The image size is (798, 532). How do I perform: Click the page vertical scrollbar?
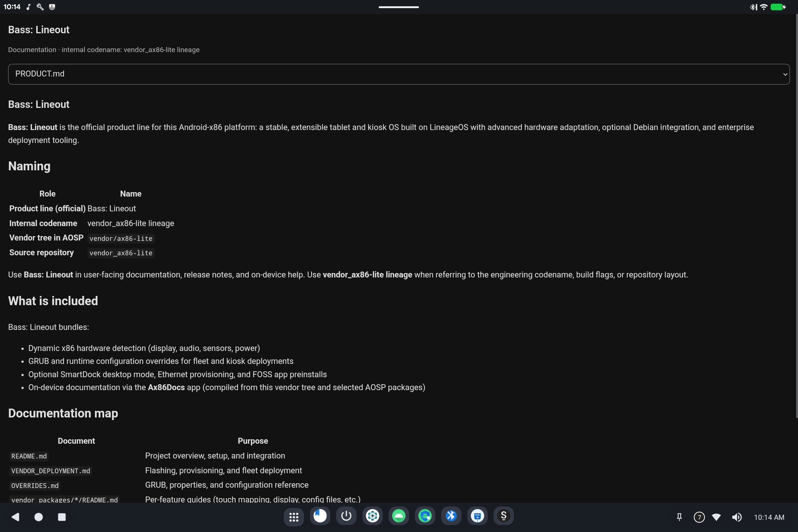(x=797, y=216)
